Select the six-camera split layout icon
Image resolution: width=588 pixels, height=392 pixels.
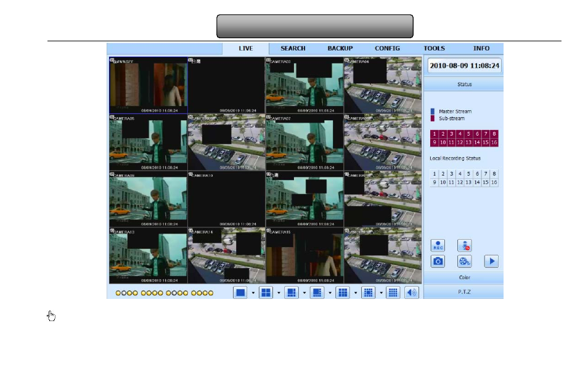292,293
